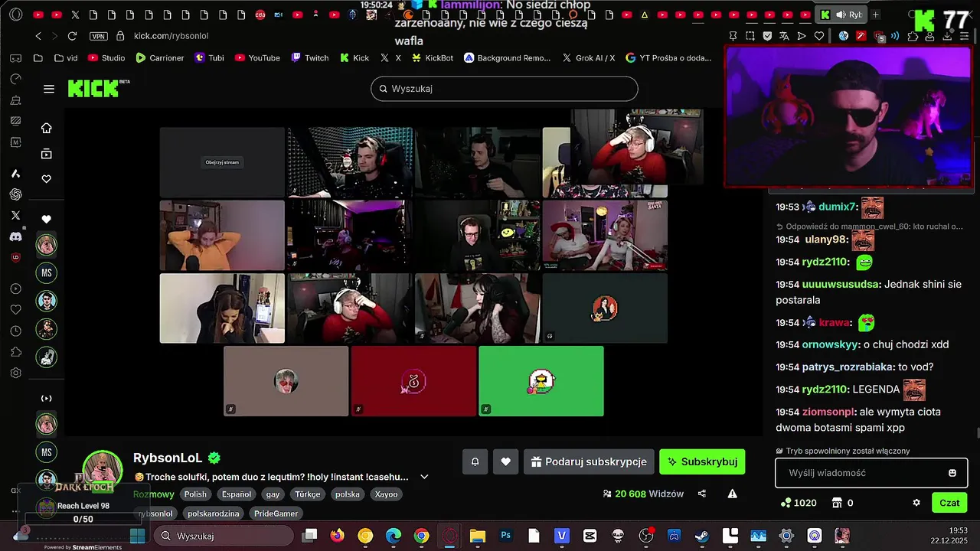Click the Wyślij wiadomość chat input

(871, 473)
